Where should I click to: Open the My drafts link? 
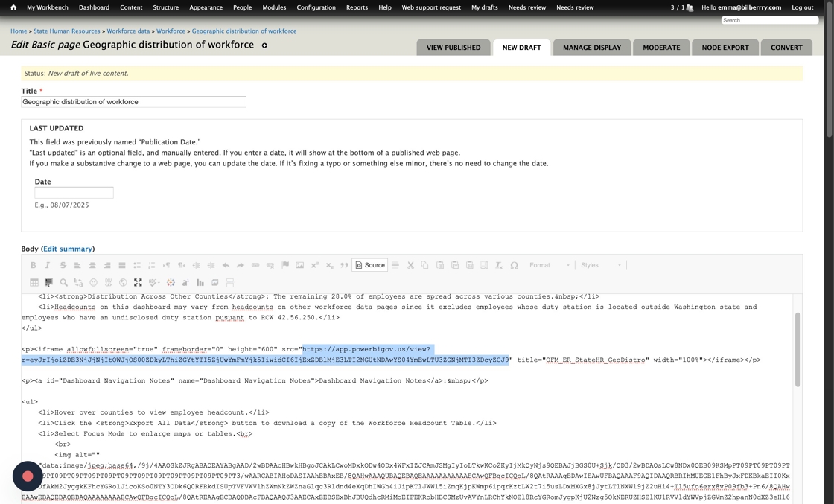(x=485, y=7)
